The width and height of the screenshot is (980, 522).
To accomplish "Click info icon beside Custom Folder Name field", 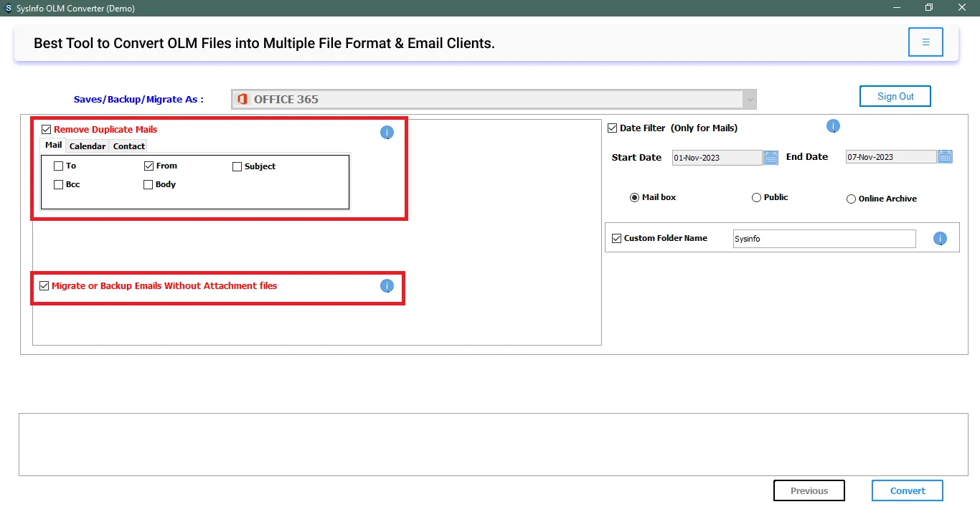I will click(x=940, y=239).
